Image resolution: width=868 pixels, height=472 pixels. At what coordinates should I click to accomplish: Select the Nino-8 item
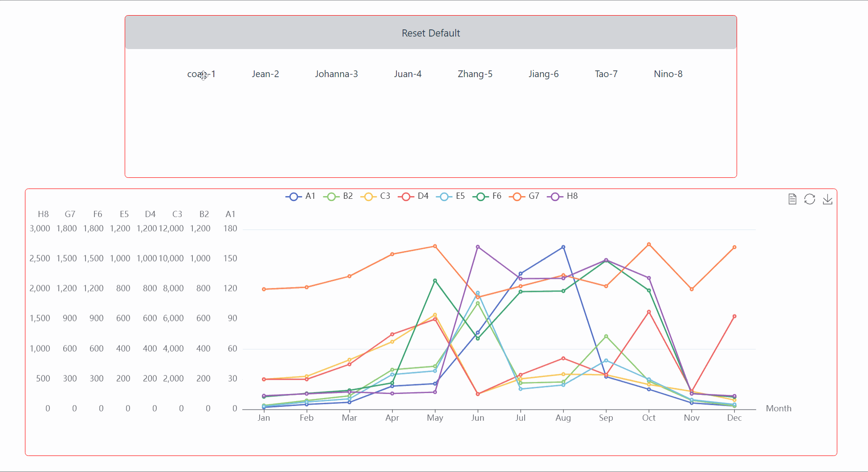(x=668, y=74)
